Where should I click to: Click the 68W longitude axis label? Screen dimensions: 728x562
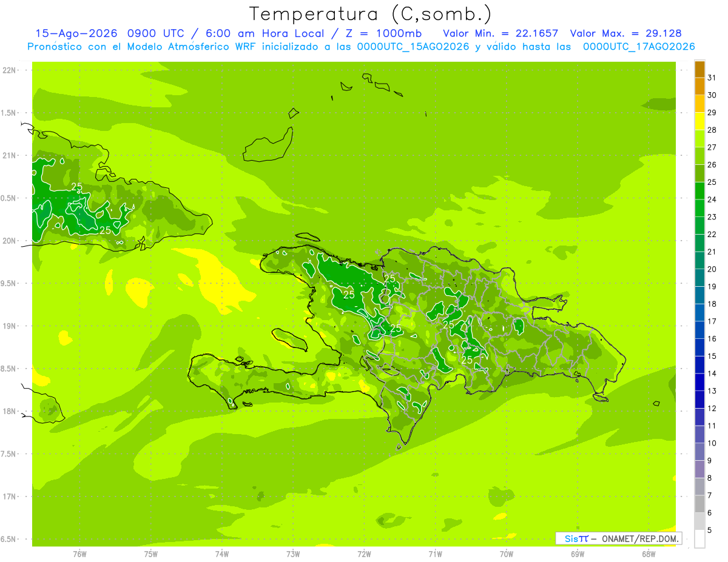tap(649, 554)
